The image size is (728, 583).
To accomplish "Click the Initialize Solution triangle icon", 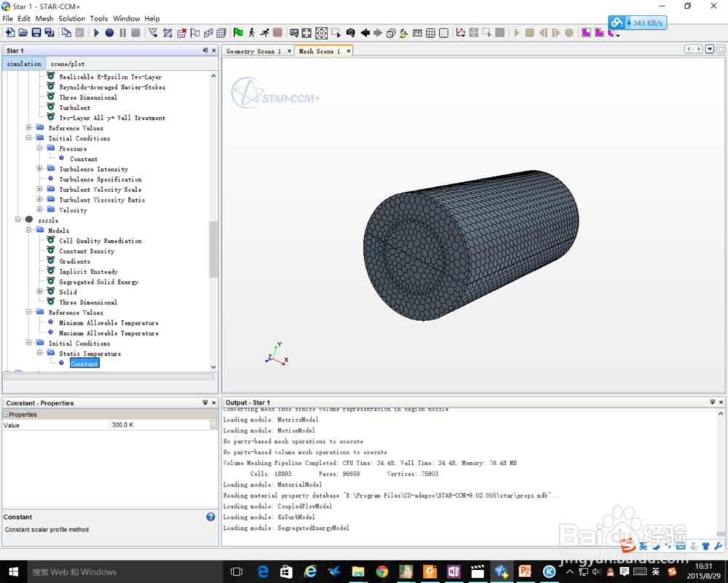I will tap(96, 33).
